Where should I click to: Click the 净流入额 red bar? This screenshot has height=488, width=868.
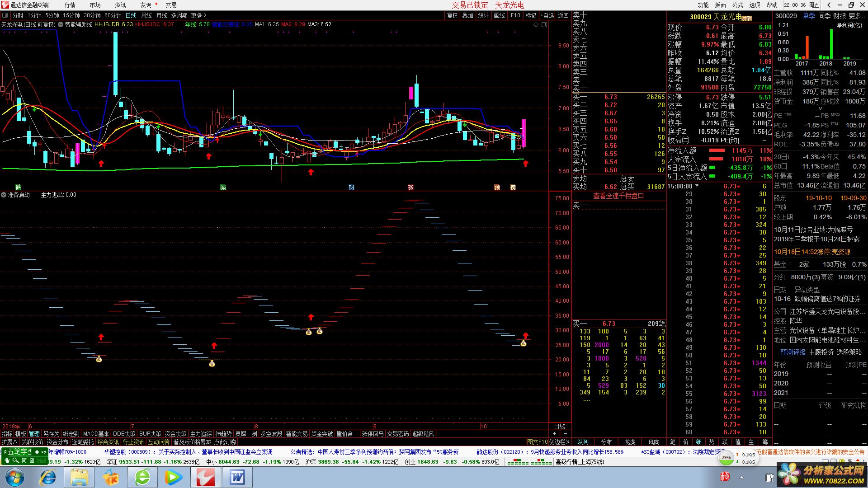[717, 150]
